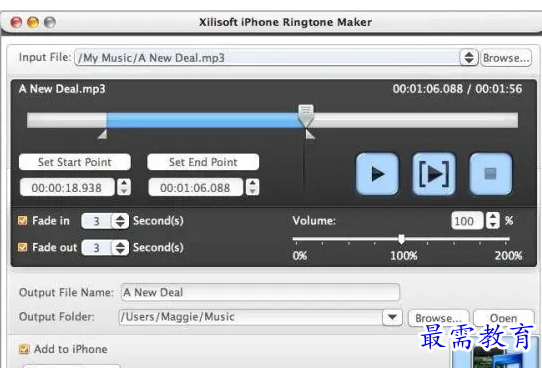Click the 0% volume scale label
542x368 pixels.
300,256
